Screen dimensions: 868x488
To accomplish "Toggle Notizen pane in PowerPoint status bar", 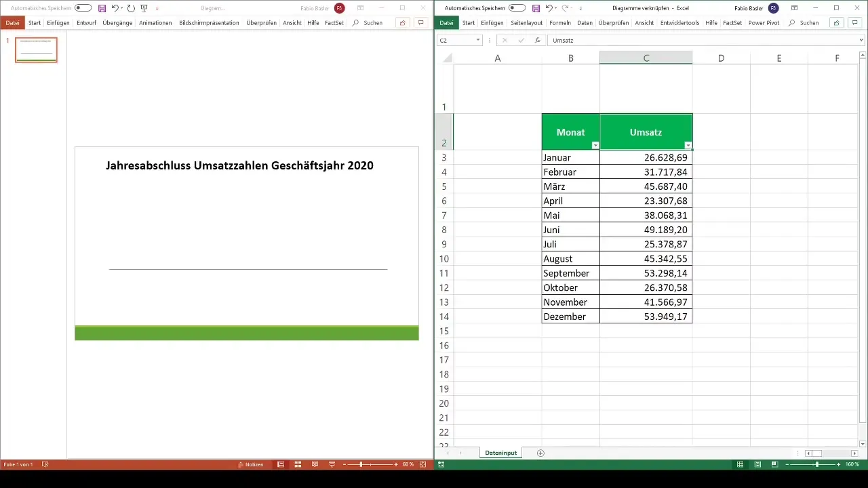I will pos(250,464).
